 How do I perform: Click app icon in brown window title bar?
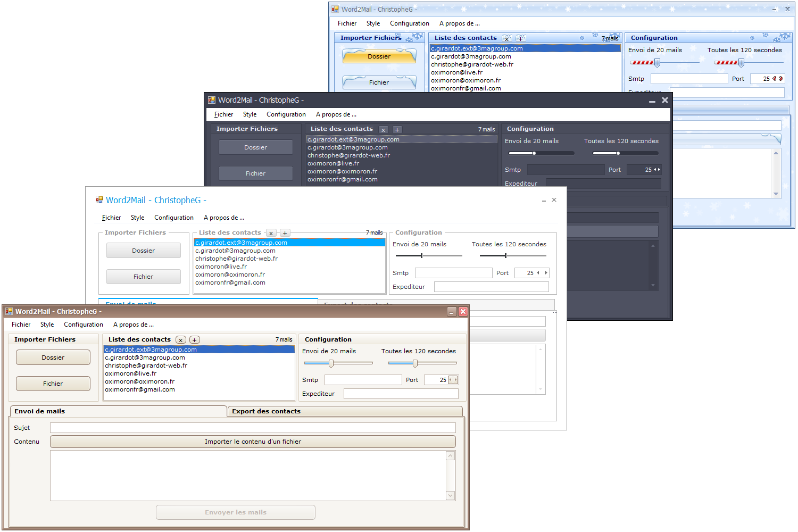pos(9,311)
